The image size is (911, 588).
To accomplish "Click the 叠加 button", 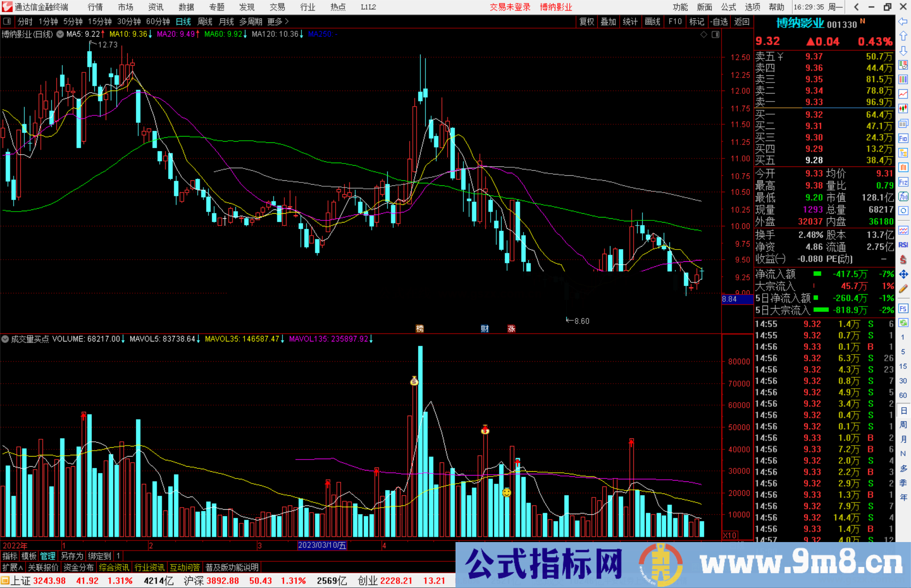I will pos(608,21).
